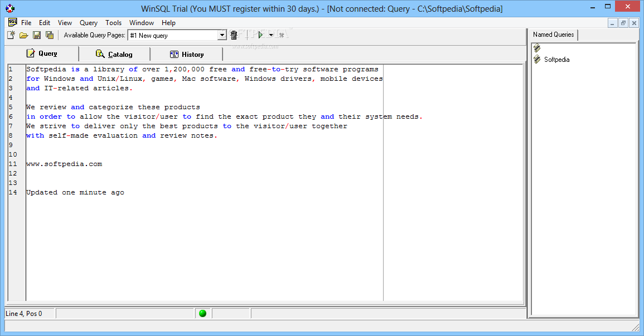Screen dimensions: 644x336
Task: Click the green connection status indicator
Action: click(202, 314)
